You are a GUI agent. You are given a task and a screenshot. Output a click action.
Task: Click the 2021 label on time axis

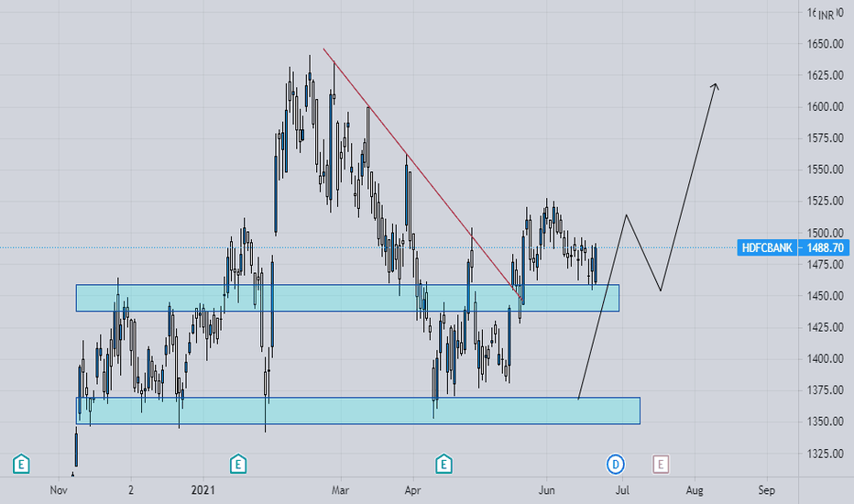pos(203,490)
